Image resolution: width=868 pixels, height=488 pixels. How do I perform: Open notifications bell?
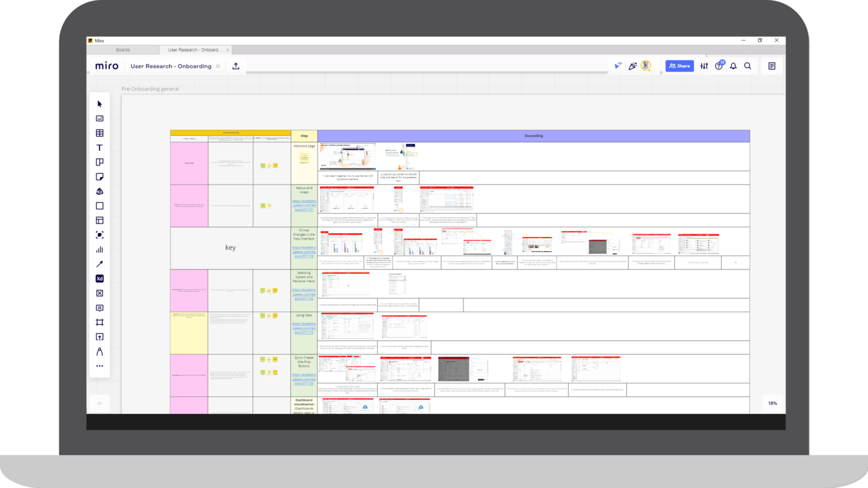[x=733, y=66]
